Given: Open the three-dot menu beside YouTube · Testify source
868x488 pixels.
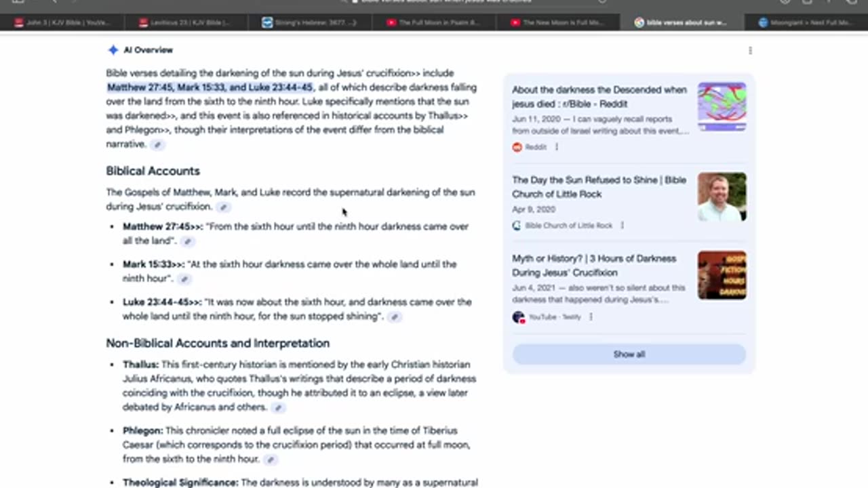Looking at the screenshot, I should tap(591, 317).
